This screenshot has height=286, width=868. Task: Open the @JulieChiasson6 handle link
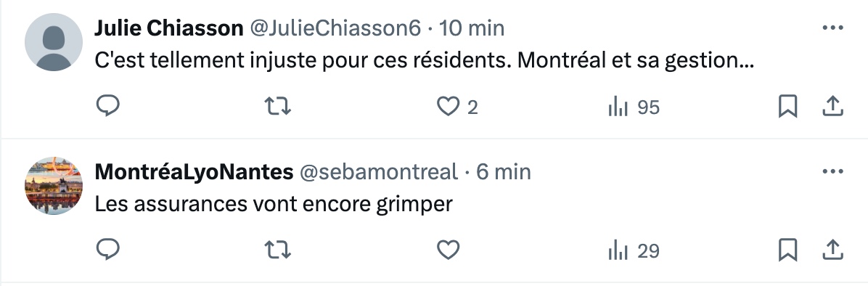pyautogui.click(x=335, y=28)
